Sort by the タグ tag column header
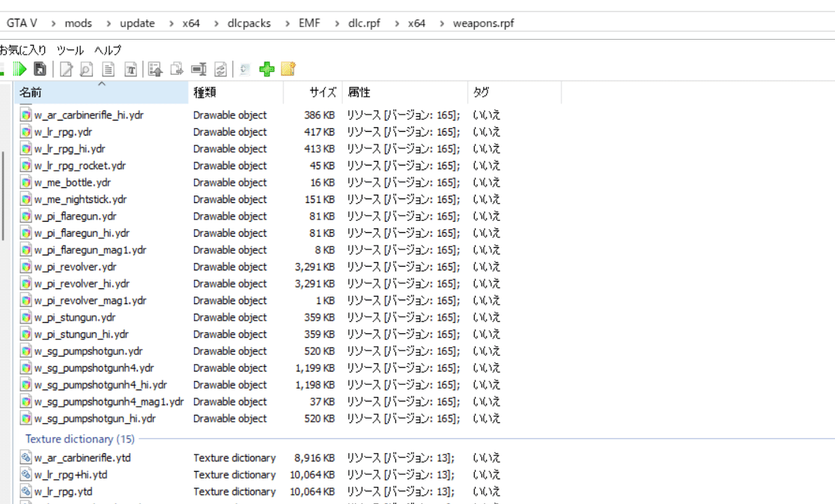This screenshot has height=504, width=835. pos(514,92)
